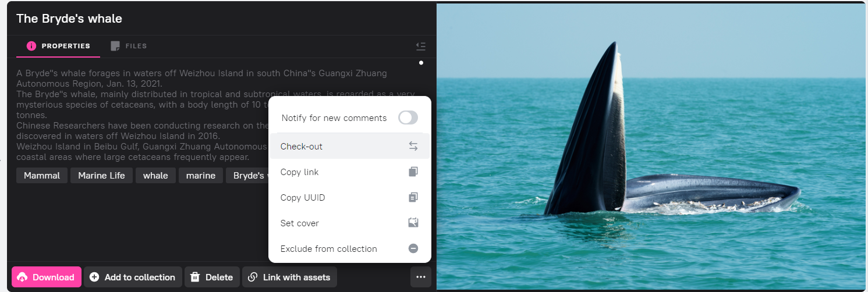This screenshot has height=292, width=868.
Task: Click the whale photo preview
Action: [x=650, y=145]
